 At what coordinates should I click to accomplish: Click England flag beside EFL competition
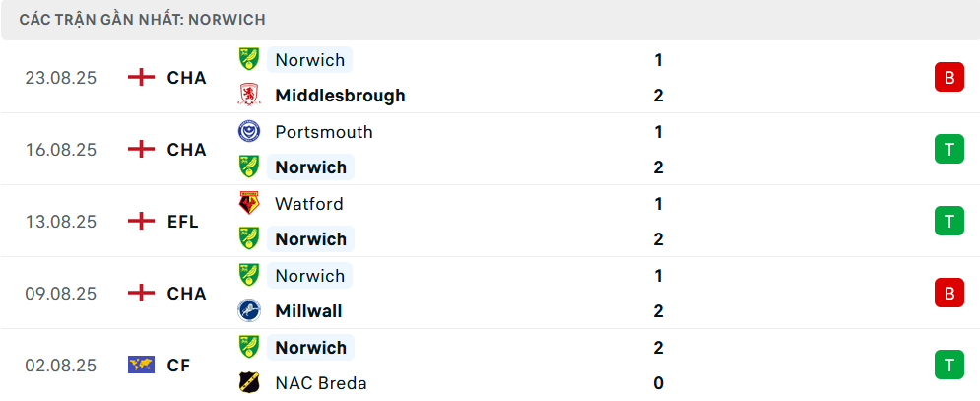click(142, 222)
